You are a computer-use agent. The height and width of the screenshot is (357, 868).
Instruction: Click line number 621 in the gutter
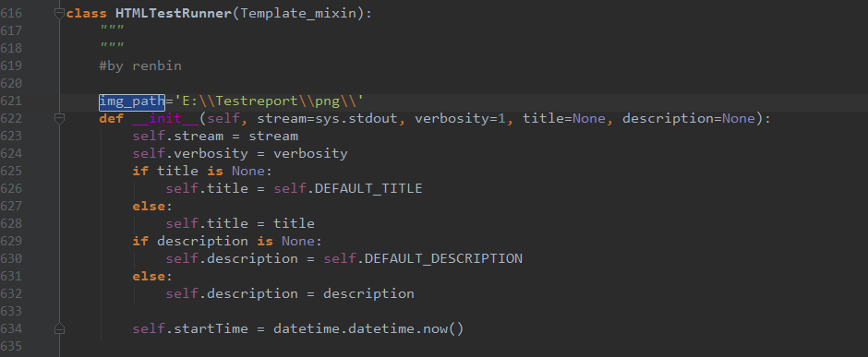[x=12, y=101]
